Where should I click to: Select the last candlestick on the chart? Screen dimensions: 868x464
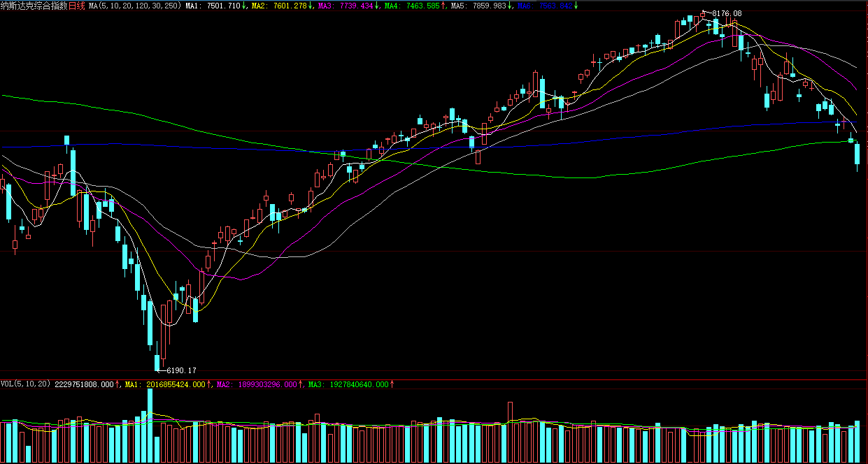tap(857, 157)
